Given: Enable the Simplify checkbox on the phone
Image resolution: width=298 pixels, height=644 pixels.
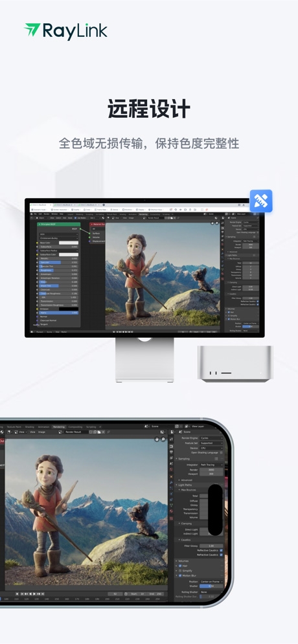Looking at the screenshot, I should (180, 571).
